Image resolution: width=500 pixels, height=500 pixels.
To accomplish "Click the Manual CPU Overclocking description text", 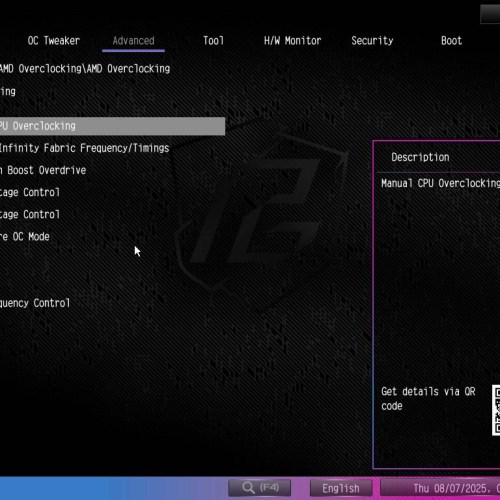I will (440, 183).
